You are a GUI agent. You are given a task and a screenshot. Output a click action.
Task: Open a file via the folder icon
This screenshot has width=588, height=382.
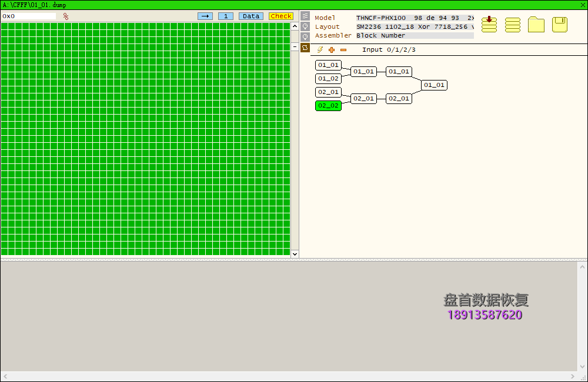(536, 25)
